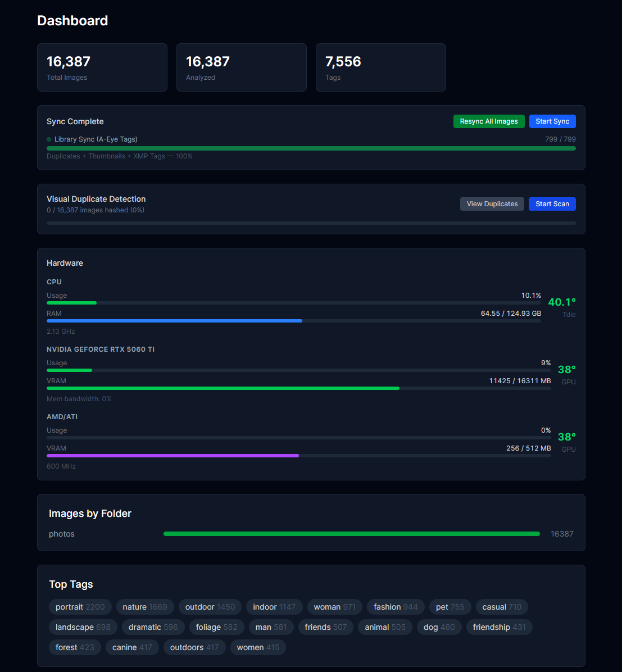
Task: Click the NVIDIA GEFORCE RTX 5060 TI heading
Action: pos(101,349)
